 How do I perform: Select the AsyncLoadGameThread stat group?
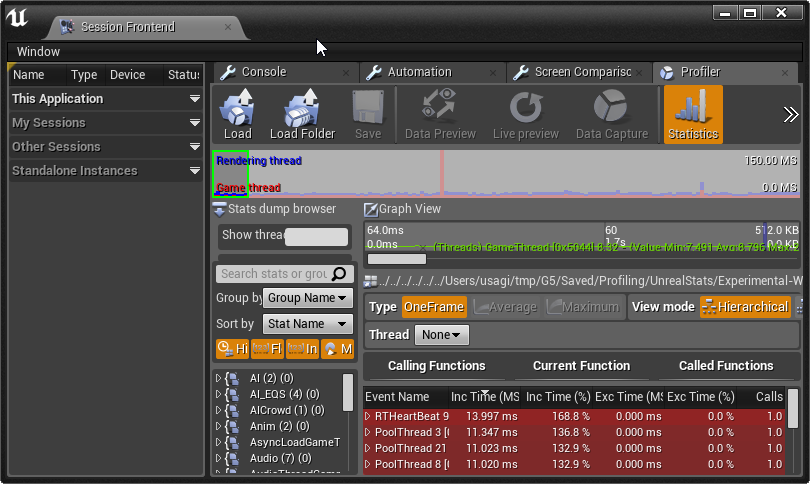pyautogui.click(x=294, y=442)
